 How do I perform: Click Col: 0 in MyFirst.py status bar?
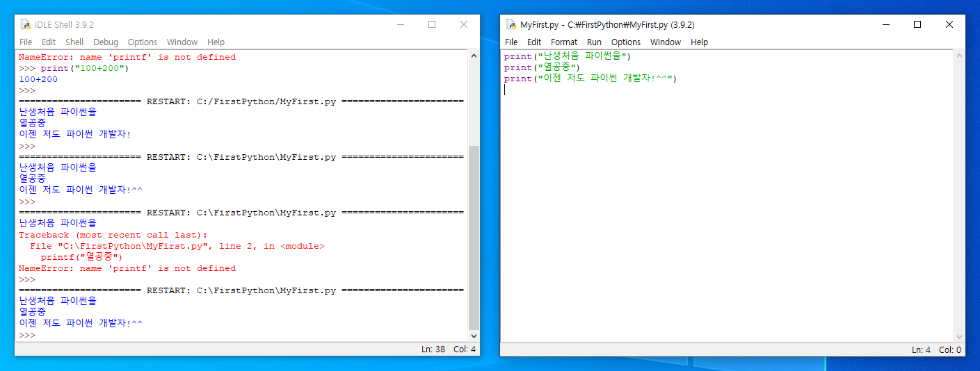[950, 349]
